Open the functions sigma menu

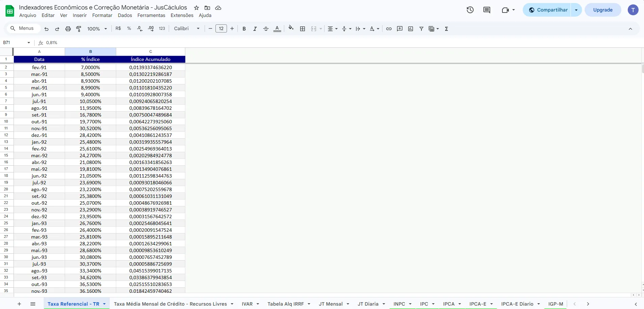[446, 29]
